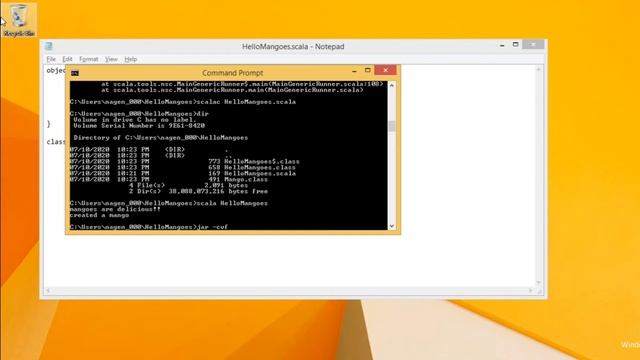Screen dimensions: 640x360
Task: Open the Help menu in Notepad
Action: [131, 59]
